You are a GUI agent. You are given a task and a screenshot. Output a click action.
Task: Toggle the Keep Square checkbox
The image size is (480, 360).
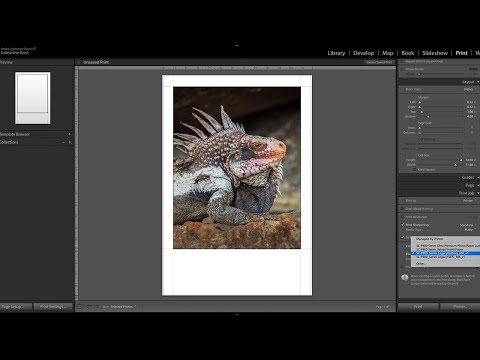tap(414, 170)
